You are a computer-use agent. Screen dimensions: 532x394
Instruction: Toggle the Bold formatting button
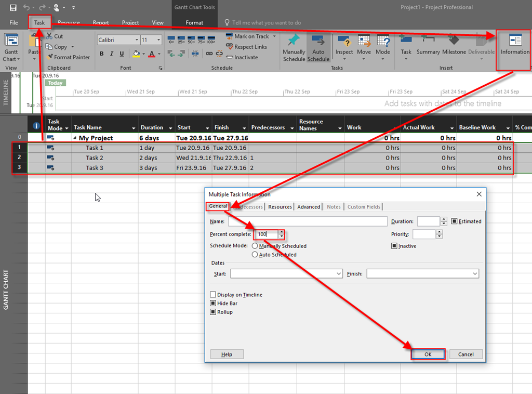tap(101, 54)
